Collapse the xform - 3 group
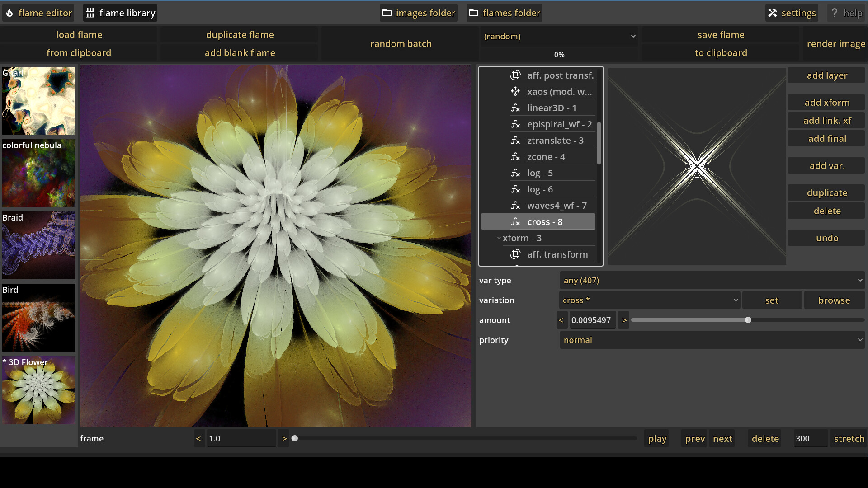 tap(499, 238)
